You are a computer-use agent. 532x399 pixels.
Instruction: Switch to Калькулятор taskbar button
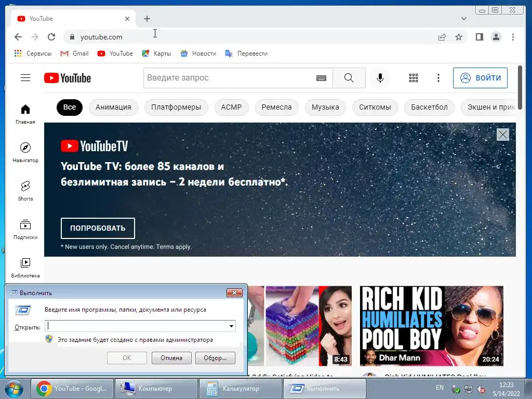tap(240, 389)
